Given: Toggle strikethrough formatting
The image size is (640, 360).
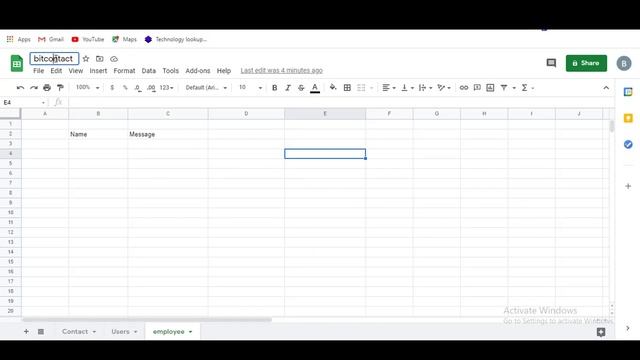Looking at the screenshot, I should (301, 88).
